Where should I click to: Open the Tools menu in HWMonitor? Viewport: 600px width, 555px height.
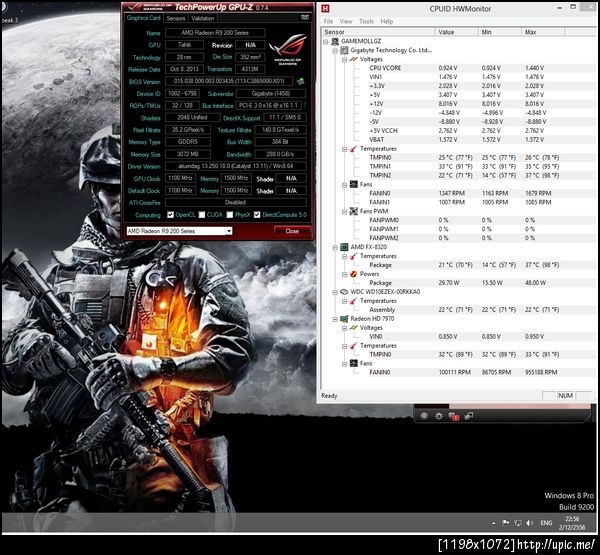tap(366, 21)
